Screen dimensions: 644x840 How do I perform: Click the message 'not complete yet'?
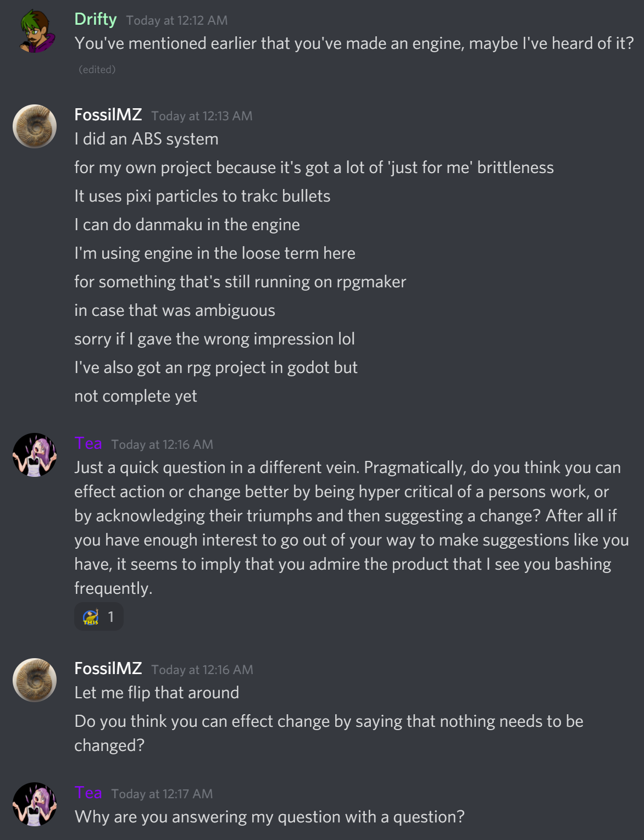136,396
